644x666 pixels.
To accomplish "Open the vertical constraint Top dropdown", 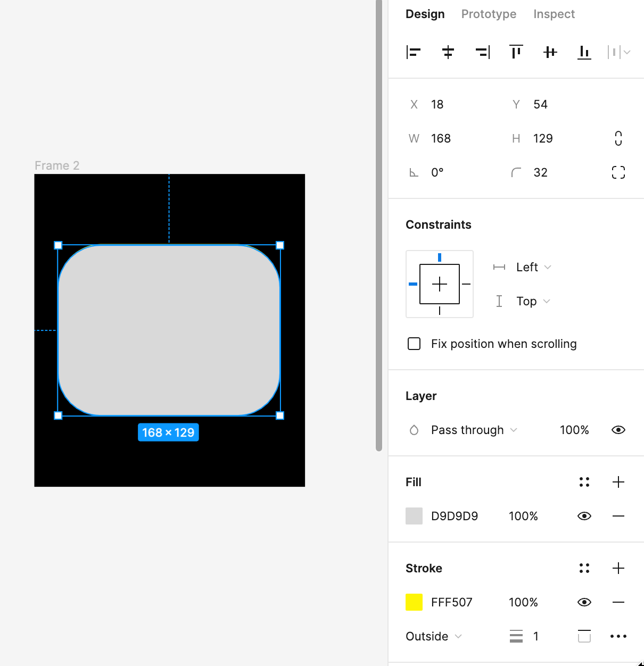I will [x=533, y=301].
